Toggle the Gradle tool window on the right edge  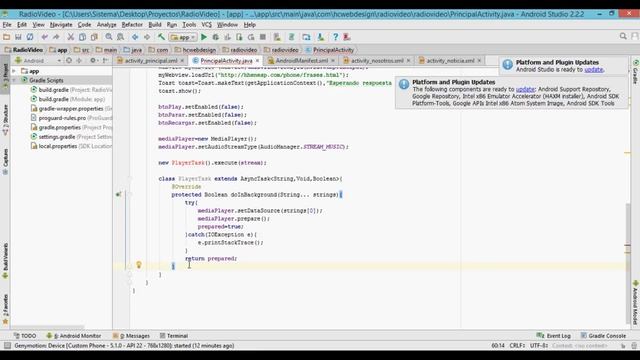point(635,71)
